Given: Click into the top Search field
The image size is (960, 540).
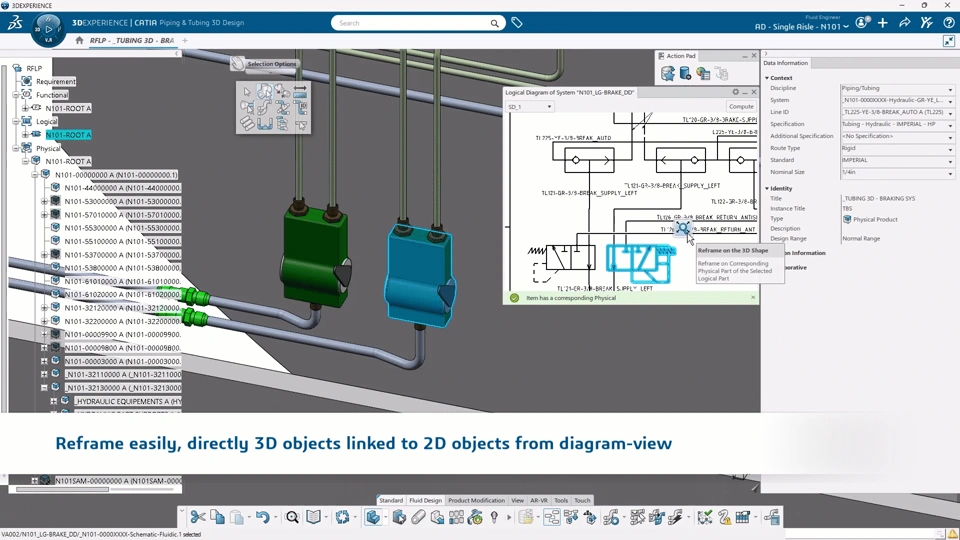Looking at the screenshot, I should coord(418,23).
